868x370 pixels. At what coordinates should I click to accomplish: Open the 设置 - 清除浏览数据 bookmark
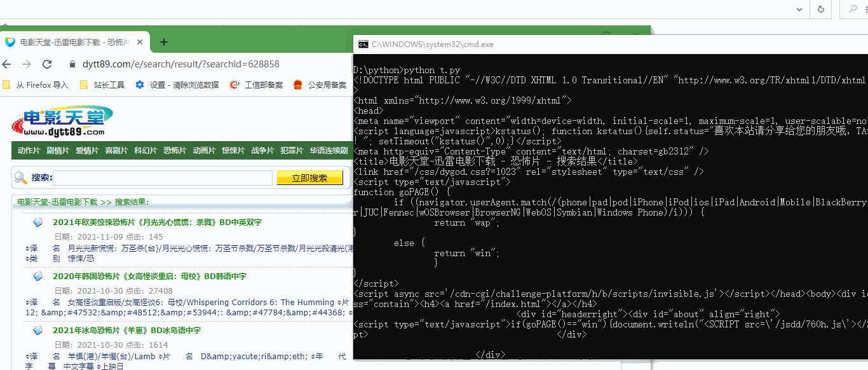pos(177,85)
